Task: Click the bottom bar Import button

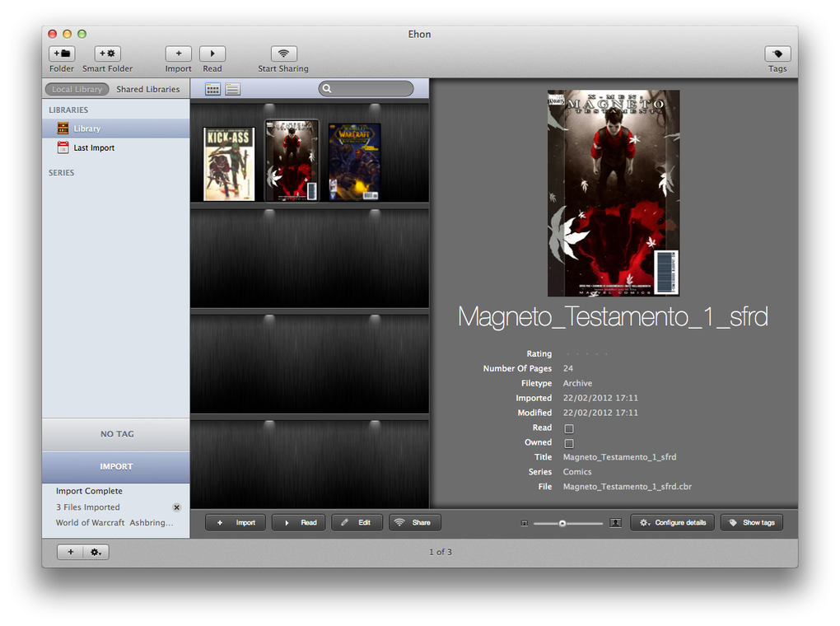Action: pos(236,522)
